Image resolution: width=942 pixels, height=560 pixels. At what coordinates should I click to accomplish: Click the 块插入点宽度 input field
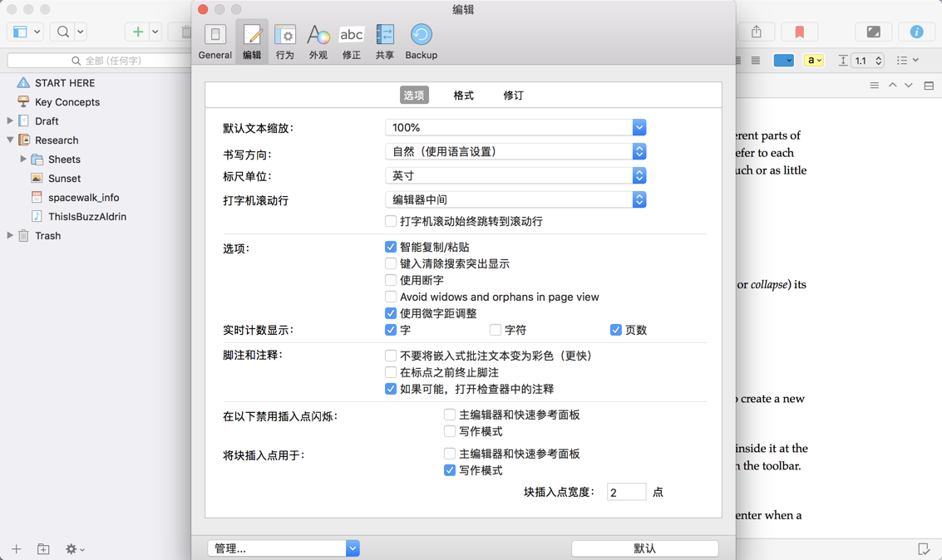(x=627, y=491)
